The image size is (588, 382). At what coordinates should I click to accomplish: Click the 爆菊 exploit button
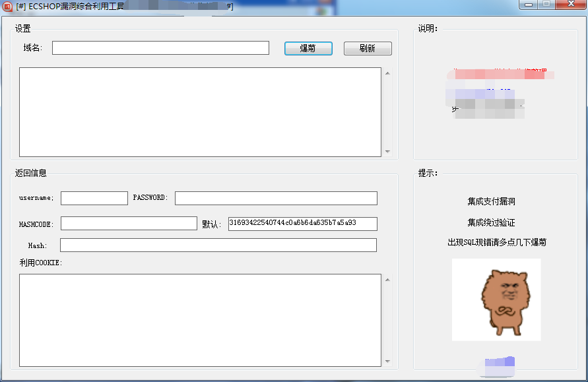pos(308,48)
